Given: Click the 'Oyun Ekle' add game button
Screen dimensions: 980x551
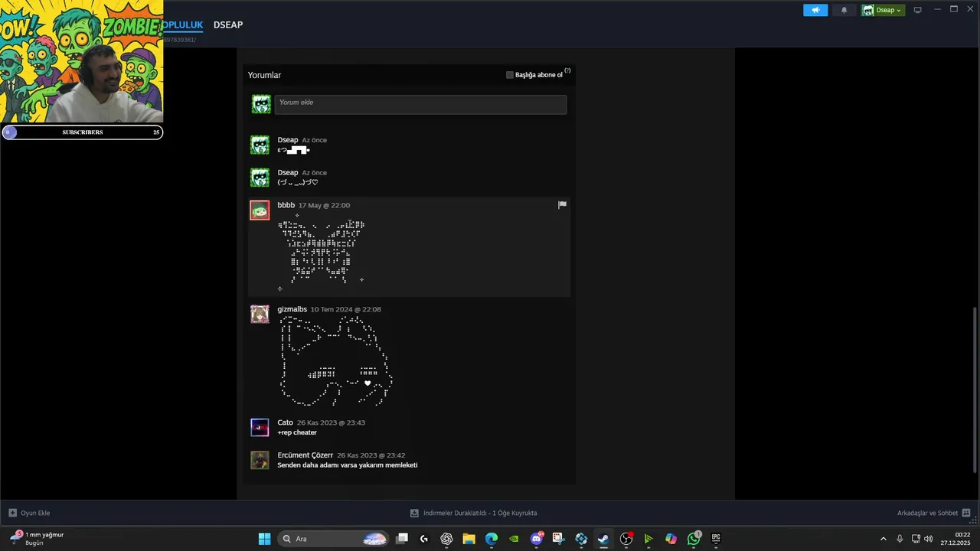Looking at the screenshot, I should [x=29, y=513].
